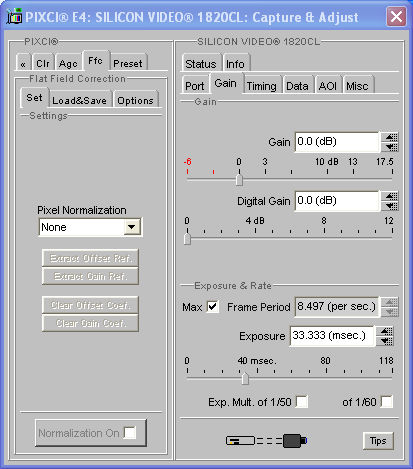Decrease Exposure with the down stepper arrow

coord(386,341)
